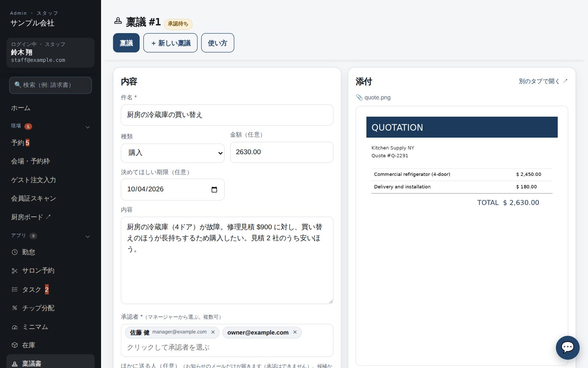The width and height of the screenshot is (588, 368).
Task: Click the 金額 amount field
Action: pos(282,152)
